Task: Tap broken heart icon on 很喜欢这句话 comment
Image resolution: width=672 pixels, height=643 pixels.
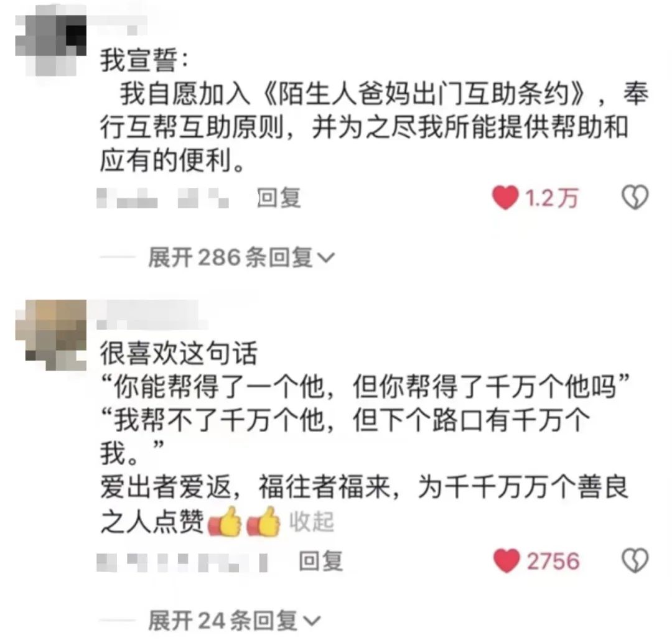Action: [x=635, y=560]
